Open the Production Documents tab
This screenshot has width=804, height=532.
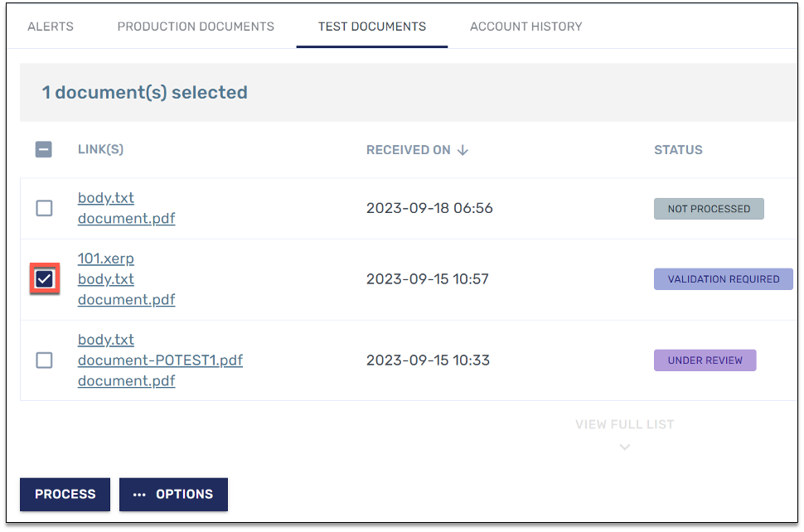(196, 27)
